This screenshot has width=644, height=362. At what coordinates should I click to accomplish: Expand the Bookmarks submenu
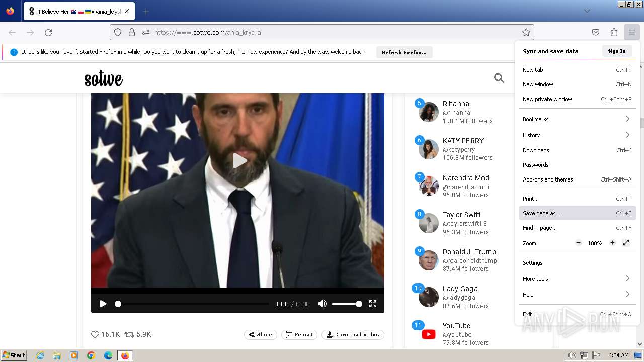(577, 119)
